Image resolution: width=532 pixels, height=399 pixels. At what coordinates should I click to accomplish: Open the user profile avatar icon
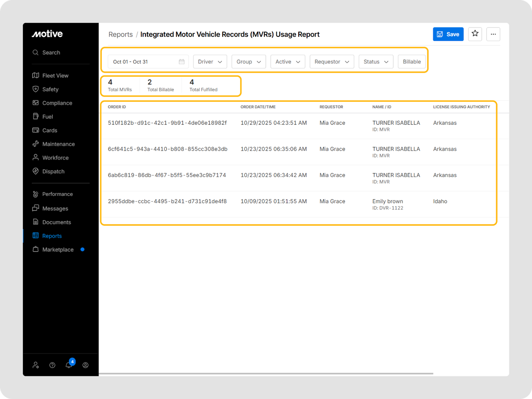click(x=85, y=365)
